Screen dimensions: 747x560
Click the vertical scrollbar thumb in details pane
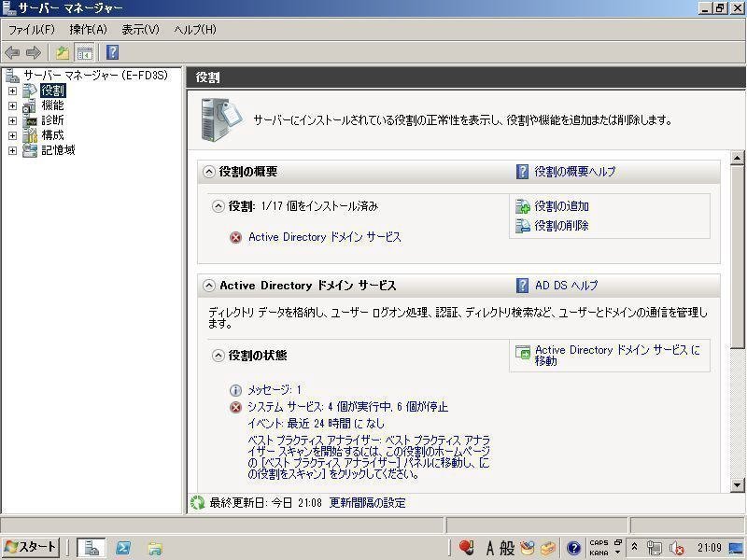(x=737, y=256)
